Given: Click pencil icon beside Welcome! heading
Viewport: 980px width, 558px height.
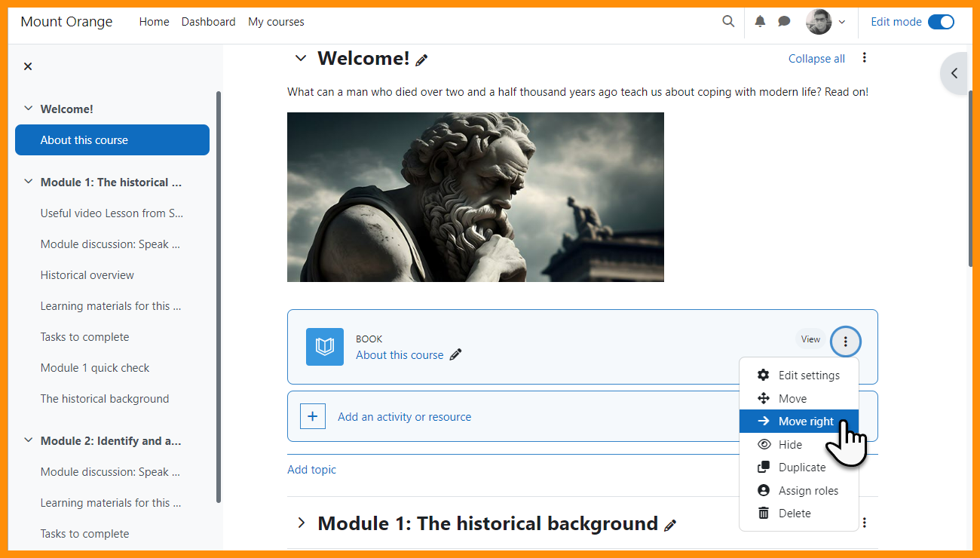Looking at the screenshot, I should [x=422, y=60].
